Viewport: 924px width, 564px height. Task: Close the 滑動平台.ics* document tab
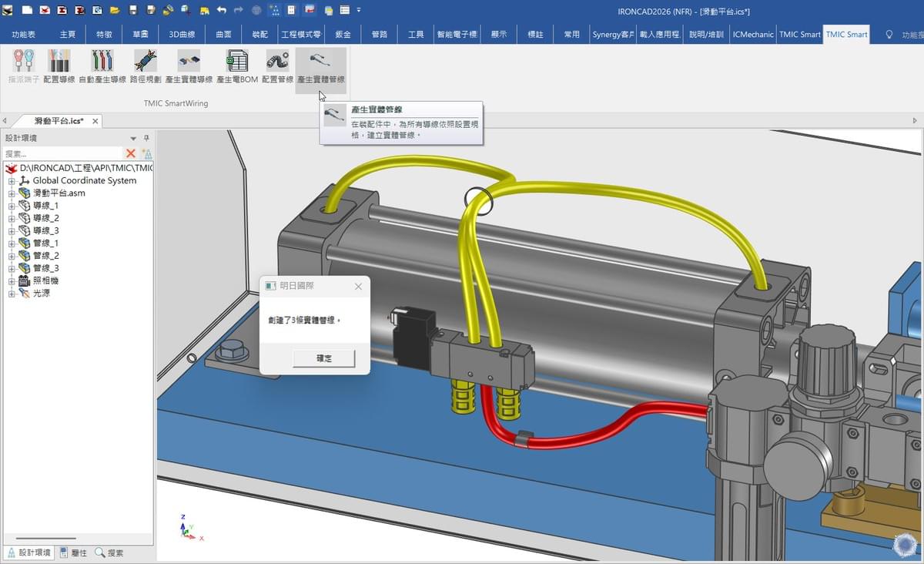[95, 121]
